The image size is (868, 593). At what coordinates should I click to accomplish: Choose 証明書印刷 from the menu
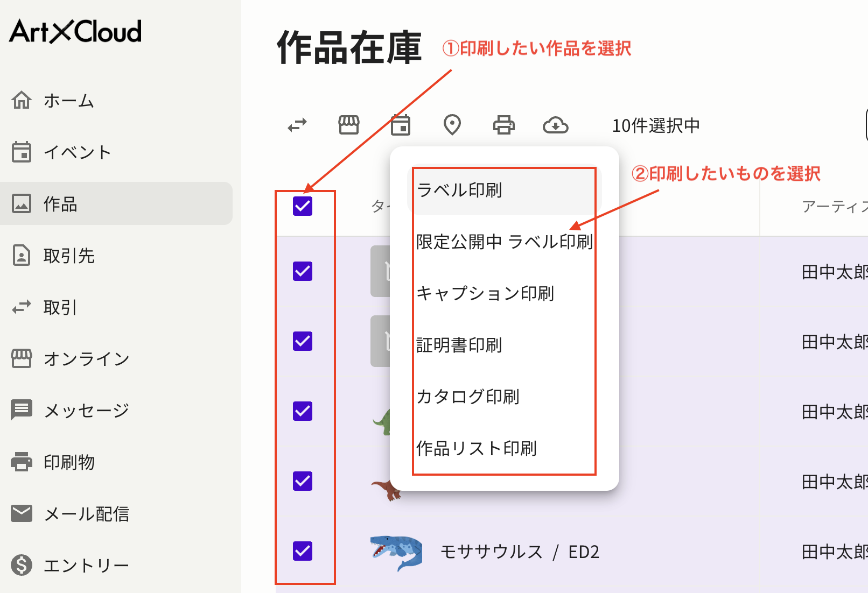pyautogui.click(x=459, y=345)
